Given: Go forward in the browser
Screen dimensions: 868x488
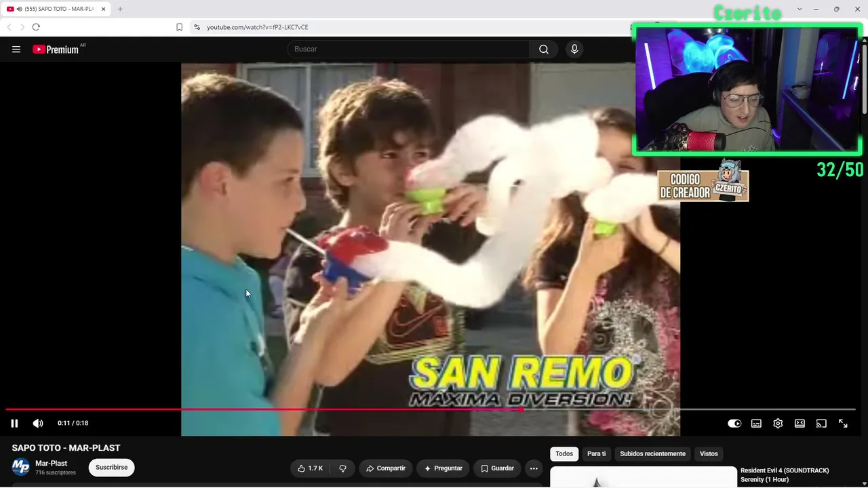Looking at the screenshot, I should tap(22, 27).
